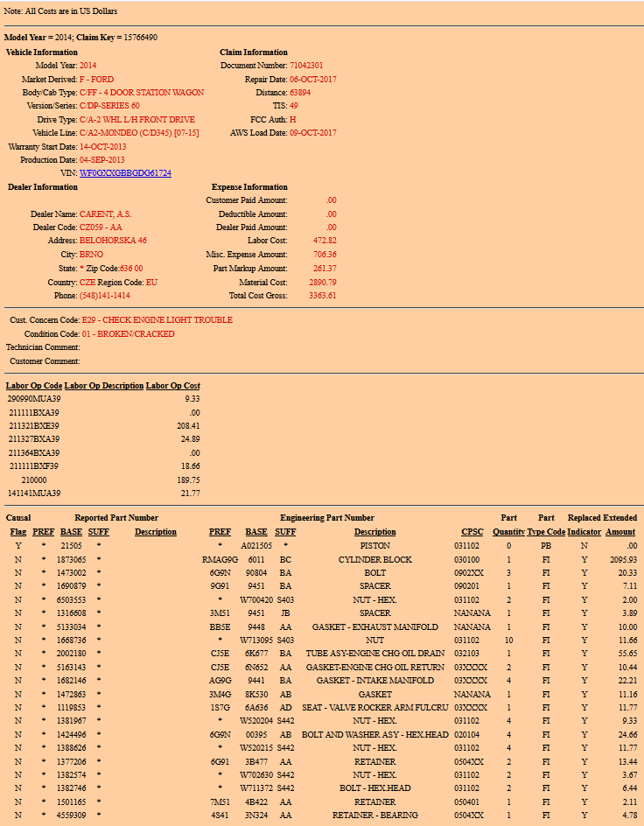This screenshot has width=644, height=826.
Task: Open the VIN link WF0GXXGBBGDG61724
Action: pyautogui.click(x=125, y=173)
